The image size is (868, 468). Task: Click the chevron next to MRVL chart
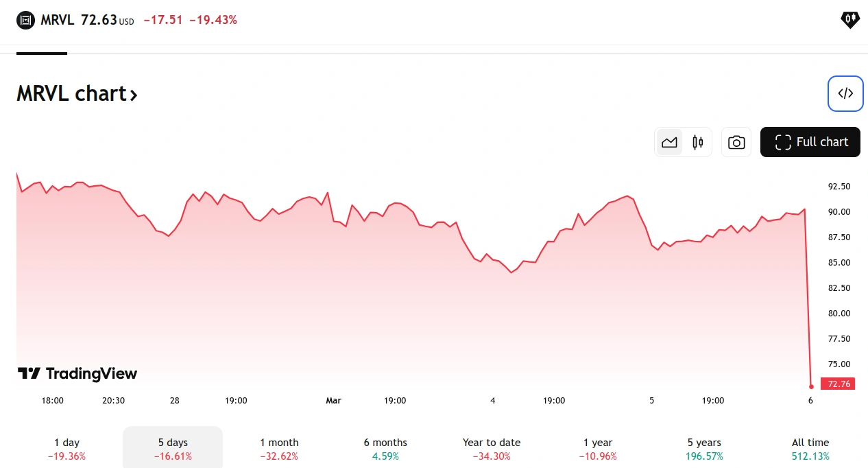[x=134, y=95]
